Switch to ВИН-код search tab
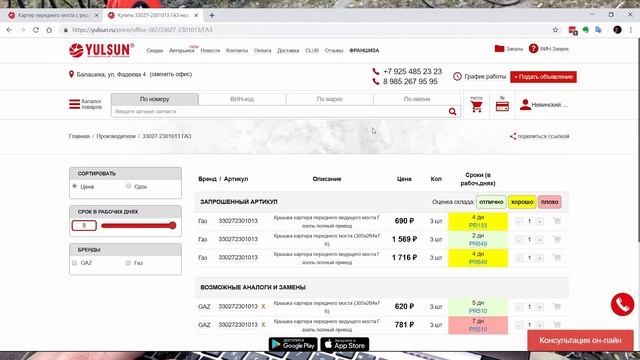 tap(242, 99)
